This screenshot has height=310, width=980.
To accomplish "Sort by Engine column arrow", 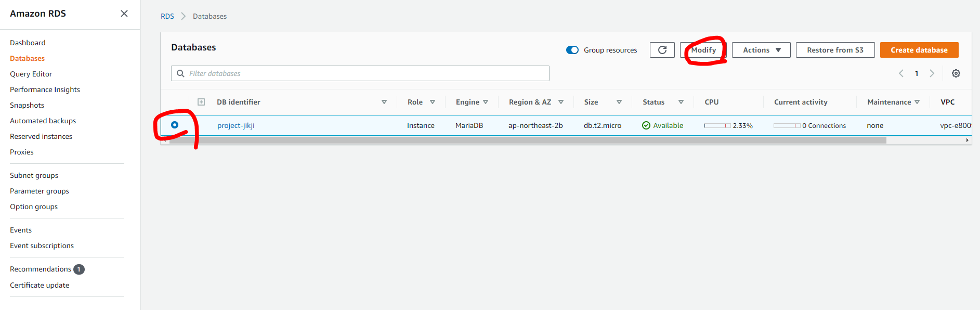I will (486, 102).
